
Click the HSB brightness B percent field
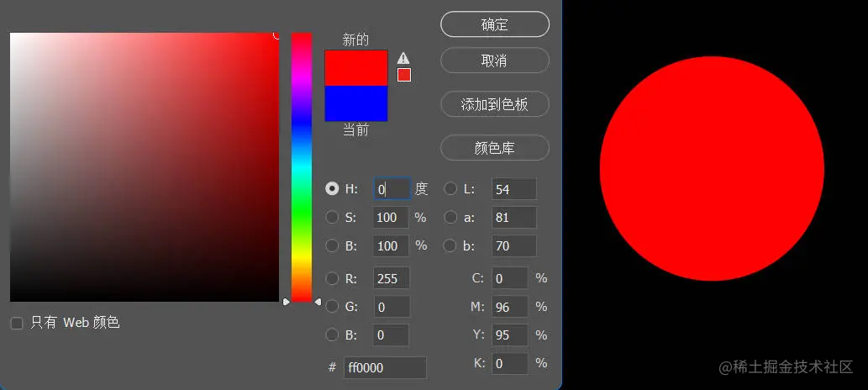pyautogui.click(x=392, y=245)
